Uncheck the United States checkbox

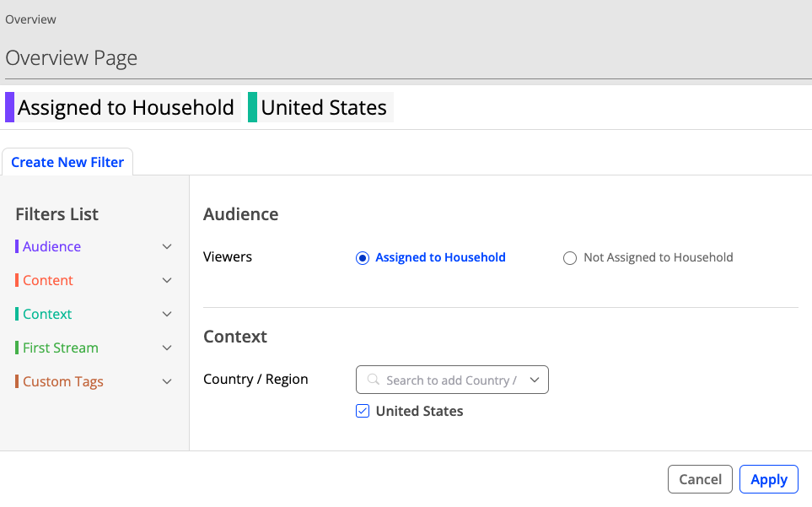[363, 411]
